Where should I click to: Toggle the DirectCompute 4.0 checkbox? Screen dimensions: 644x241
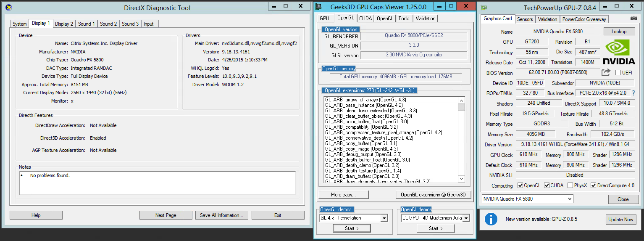(x=594, y=185)
